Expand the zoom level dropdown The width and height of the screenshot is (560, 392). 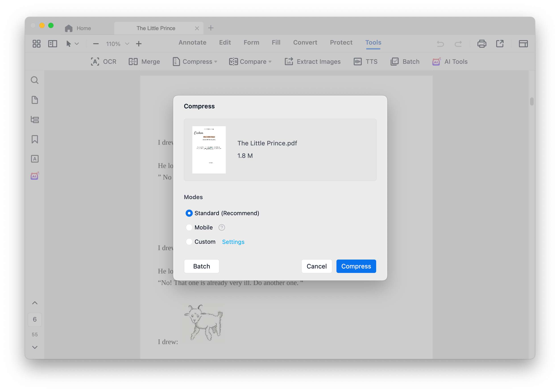127,44
